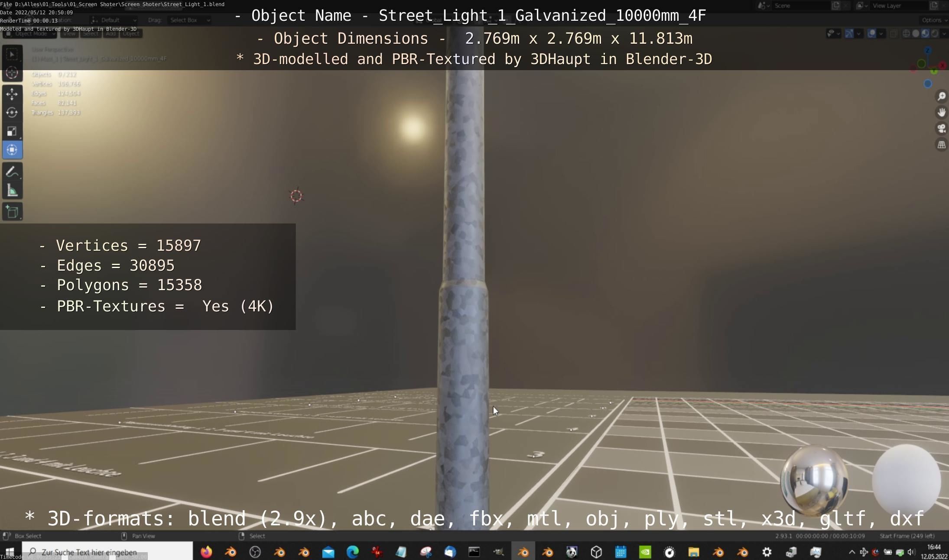Switch to Solid viewport shading
The height and width of the screenshot is (560, 949).
pyautogui.click(x=916, y=33)
